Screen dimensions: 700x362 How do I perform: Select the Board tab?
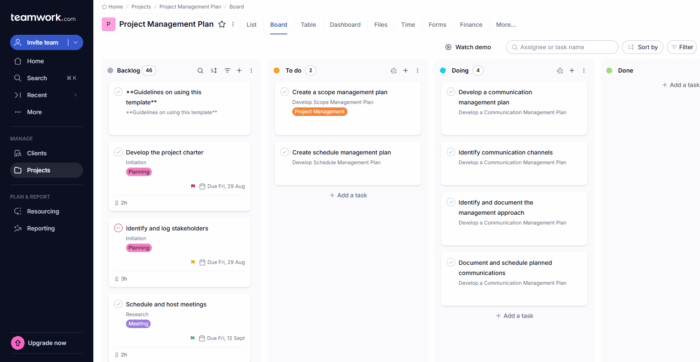(x=279, y=25)
